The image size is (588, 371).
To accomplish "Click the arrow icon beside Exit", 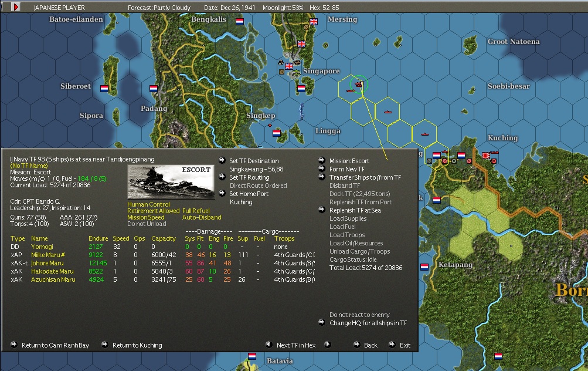I will 392,345.
